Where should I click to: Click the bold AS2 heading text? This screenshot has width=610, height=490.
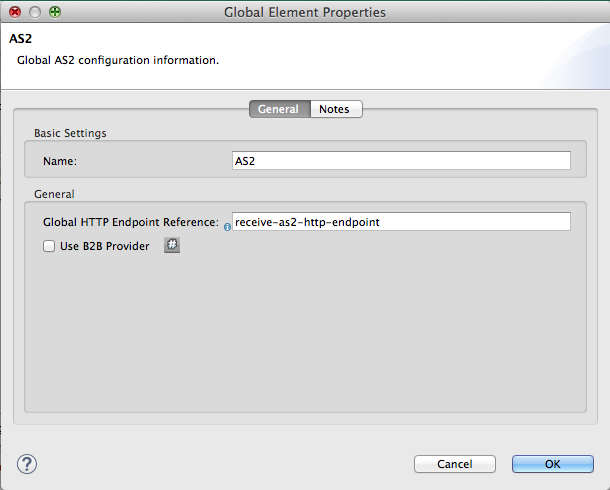21,39
